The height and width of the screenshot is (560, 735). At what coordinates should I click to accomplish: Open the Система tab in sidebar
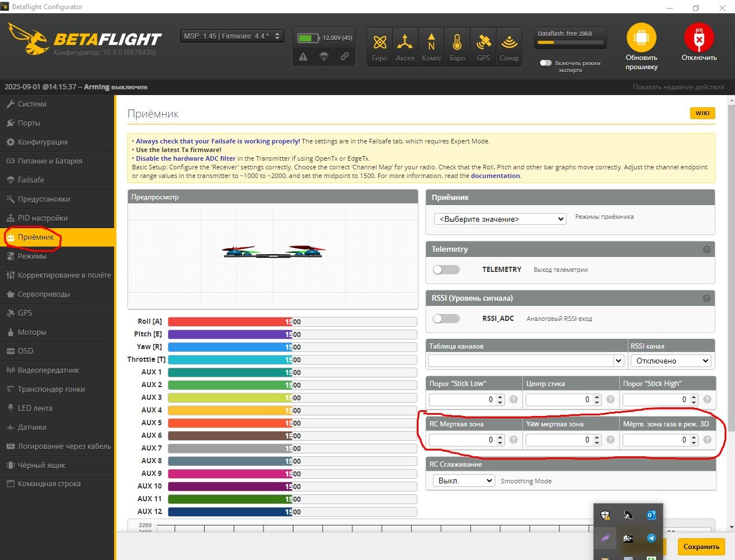click(x=57, y=104)
